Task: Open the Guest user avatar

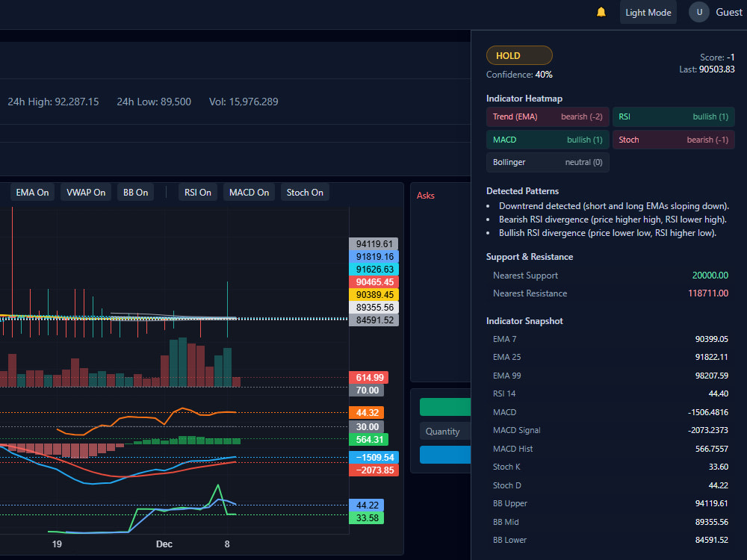Action: [x=699, y=13]
